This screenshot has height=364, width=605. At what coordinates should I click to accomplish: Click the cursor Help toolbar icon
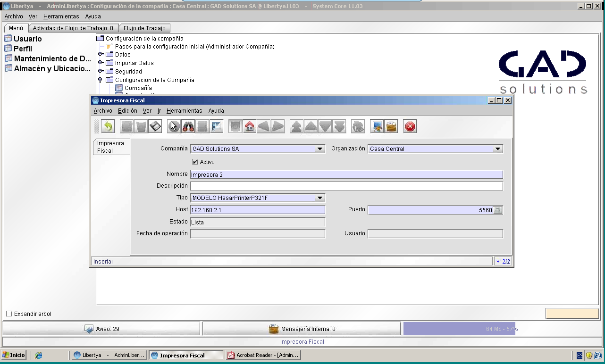click(174, 126)
